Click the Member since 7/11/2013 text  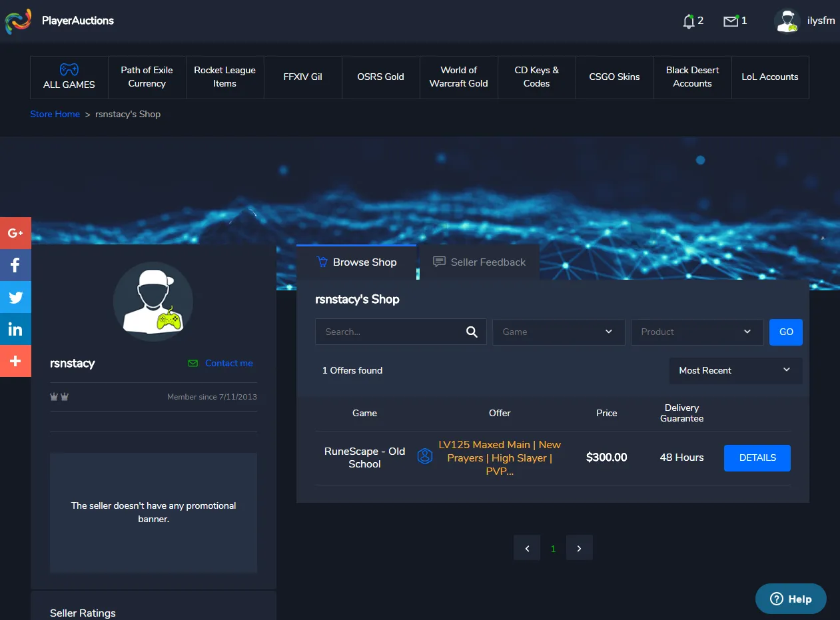[212, 397]
